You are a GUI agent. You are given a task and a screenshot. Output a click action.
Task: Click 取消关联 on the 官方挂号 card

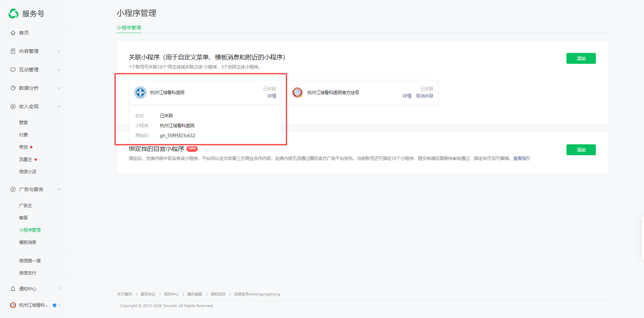coord(425,96)
